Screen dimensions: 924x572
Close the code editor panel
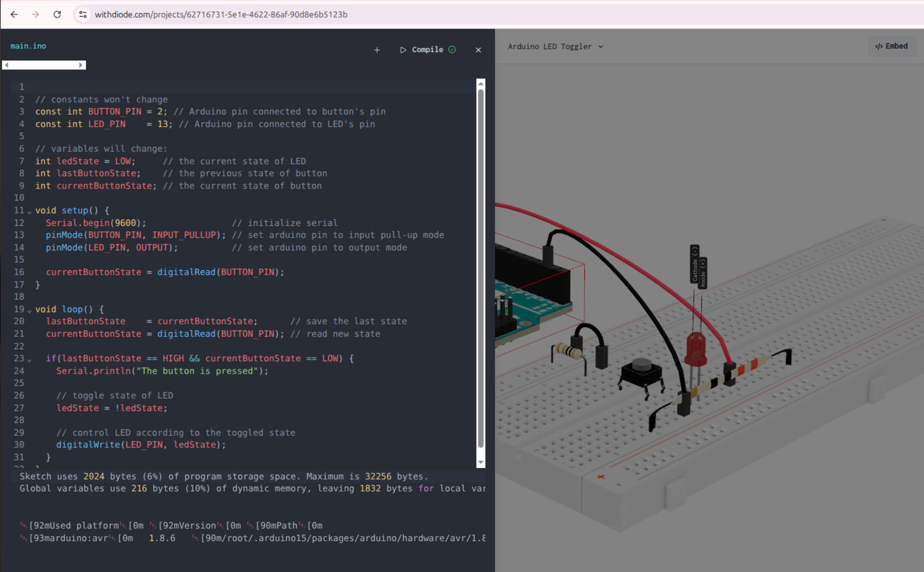click(x=478, y=50)
